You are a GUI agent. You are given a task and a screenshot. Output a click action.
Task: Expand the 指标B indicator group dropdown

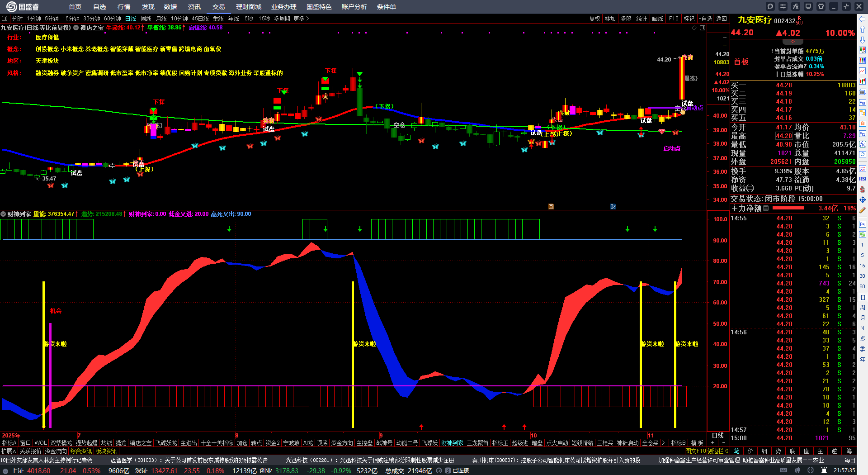tap(678, 443)
